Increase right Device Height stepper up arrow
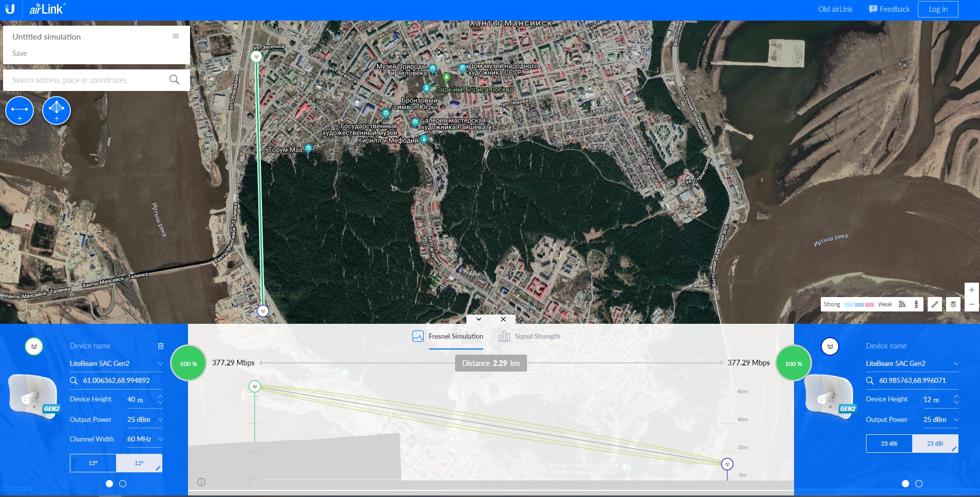This screenshot has height=497, width=980. (x=956, y=396)
